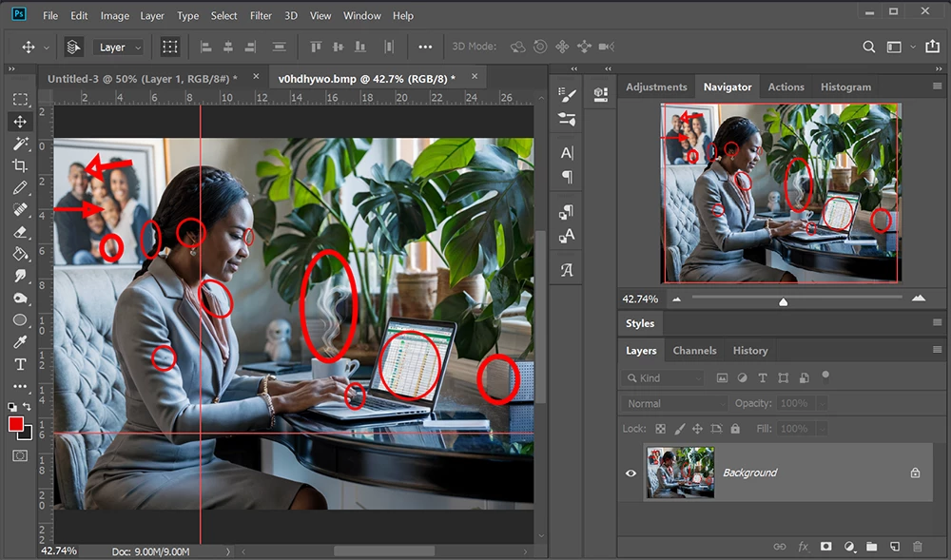Toggle Show Transform Controls in options bar
951x560 pixels.
(x=170, y=47)
